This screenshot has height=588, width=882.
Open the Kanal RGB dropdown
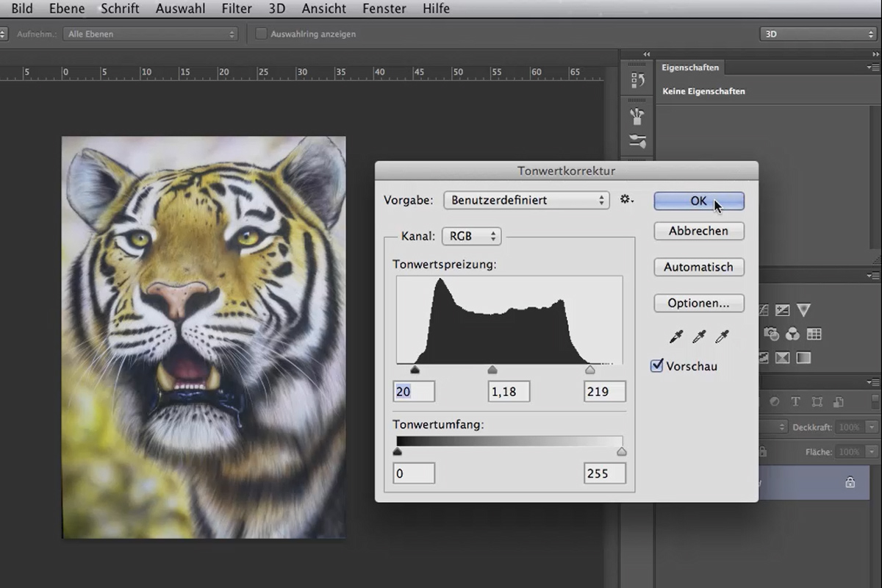coord(471,237)
